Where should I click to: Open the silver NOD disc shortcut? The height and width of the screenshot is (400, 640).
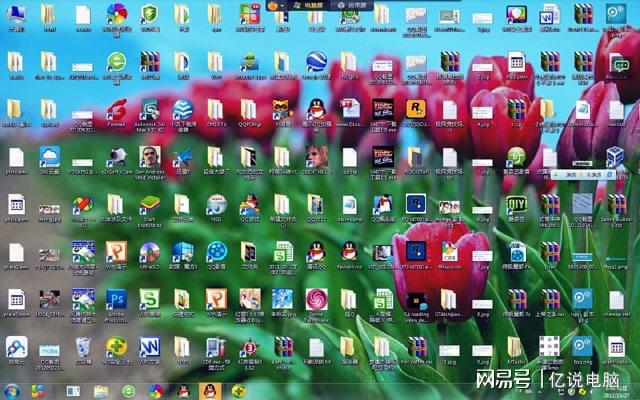(x=216, y=204)
